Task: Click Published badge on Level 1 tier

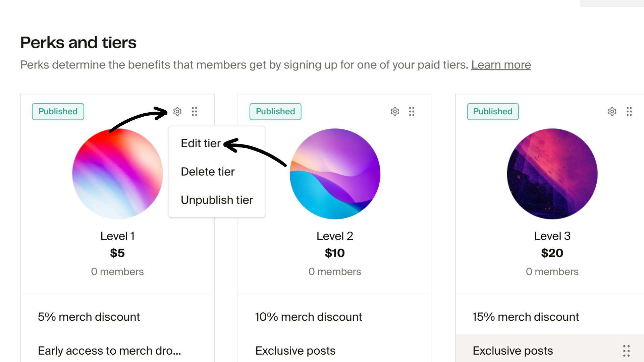Action: point(58,112)
